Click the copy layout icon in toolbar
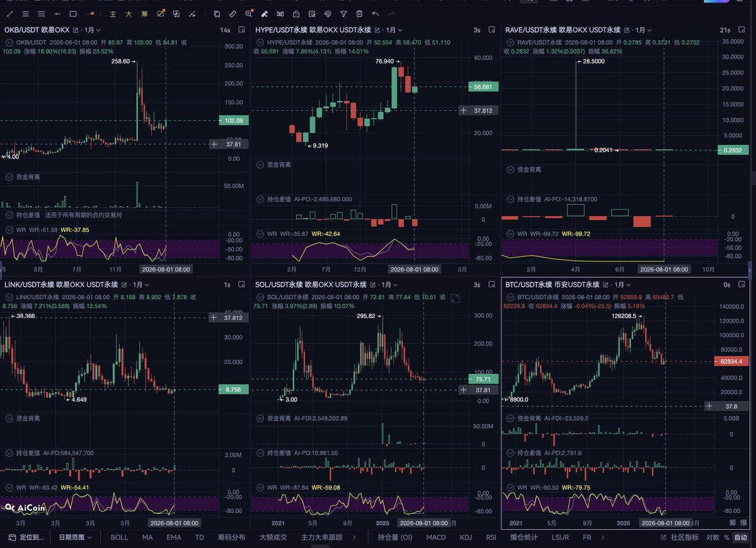This screenshot has width=756, height=548. tap(217, 13)
